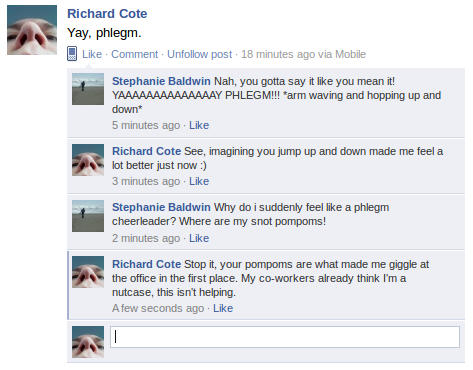The image size is (473, 370).
Task: Focus the write-a-comment text box
Action: click(285, 337)
